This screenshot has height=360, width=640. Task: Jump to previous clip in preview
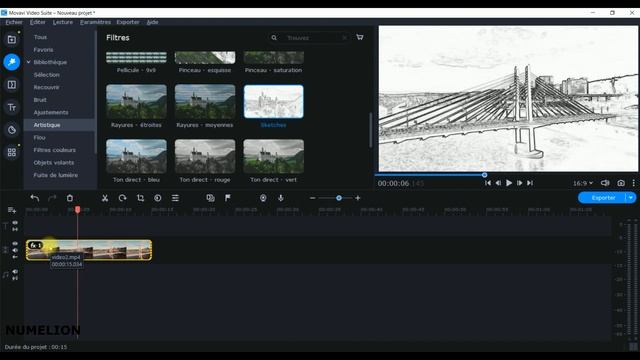[488, 183]
